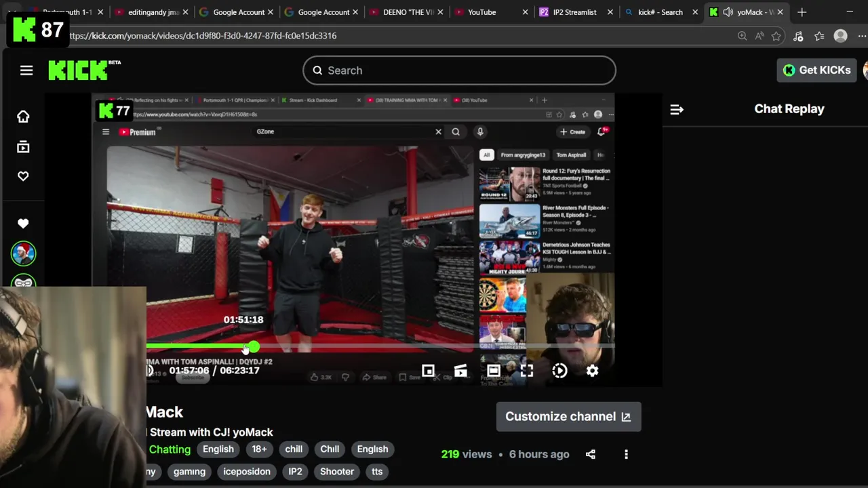Open player settings gear
This screenshot has width=868, height=488.
point(592,371)
